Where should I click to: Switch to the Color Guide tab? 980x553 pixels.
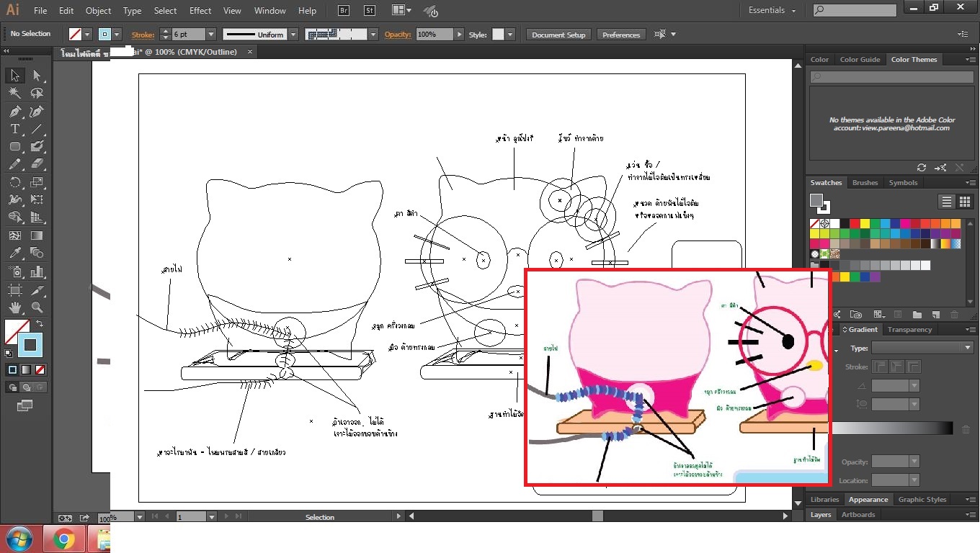(x=860, y=60)
